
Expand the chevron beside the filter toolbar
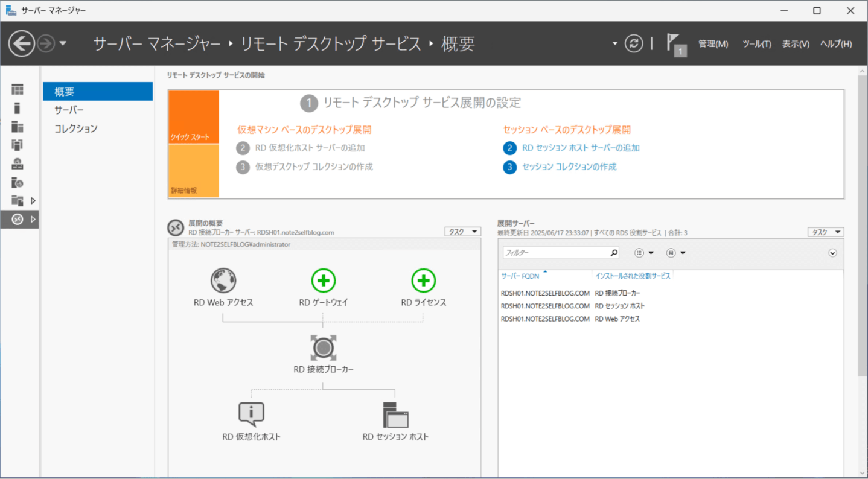[x=832, y=253]
